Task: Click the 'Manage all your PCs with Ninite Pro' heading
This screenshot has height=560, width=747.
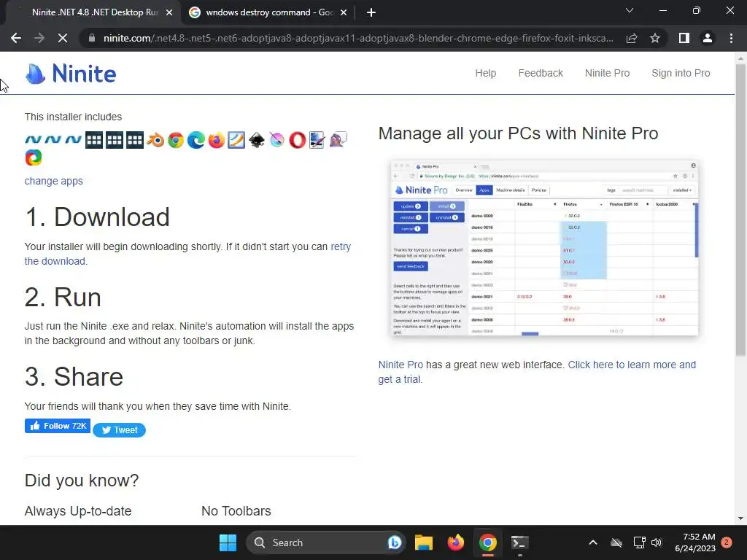Action: click(x=519, y=133)
